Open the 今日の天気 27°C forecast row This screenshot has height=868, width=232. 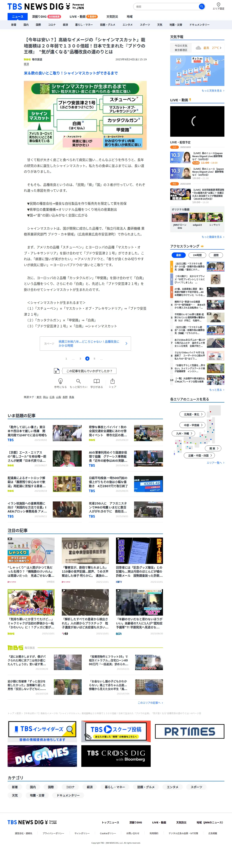point(197,48)
